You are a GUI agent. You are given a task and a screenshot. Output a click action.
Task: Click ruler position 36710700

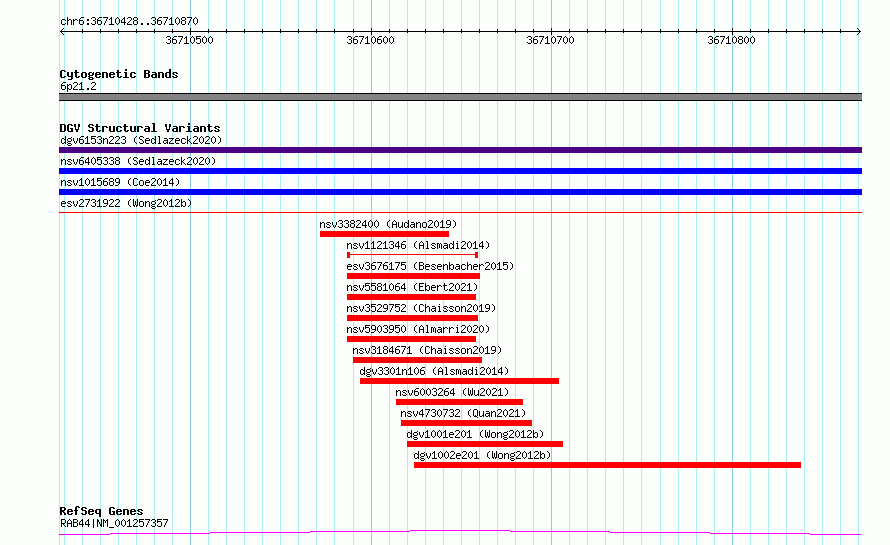551,40
